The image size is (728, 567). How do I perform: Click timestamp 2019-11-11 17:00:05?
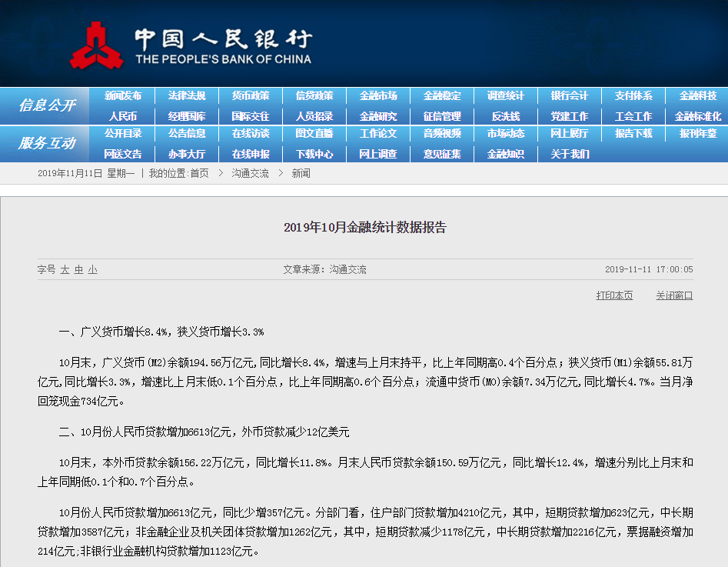pos(649,269)
